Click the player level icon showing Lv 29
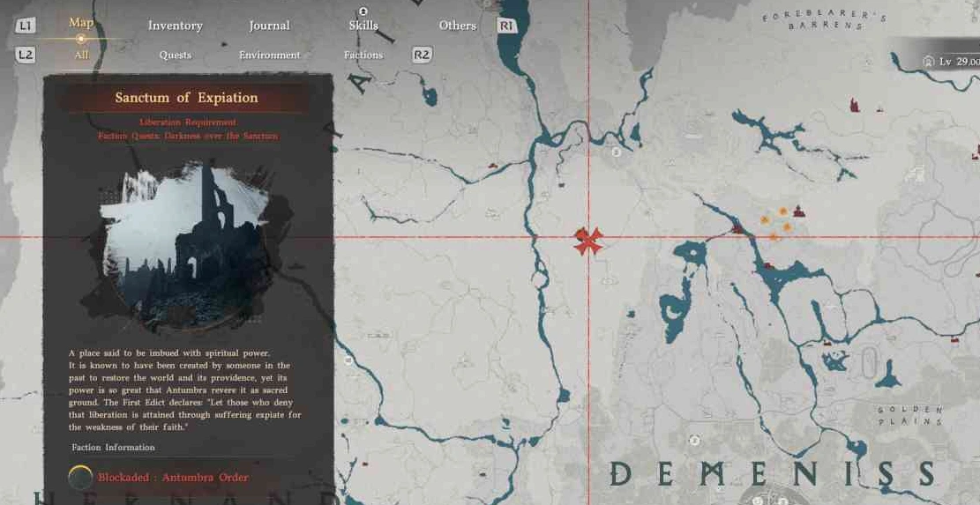Viewport: 980px width, 505px height. tap(928, 62)
